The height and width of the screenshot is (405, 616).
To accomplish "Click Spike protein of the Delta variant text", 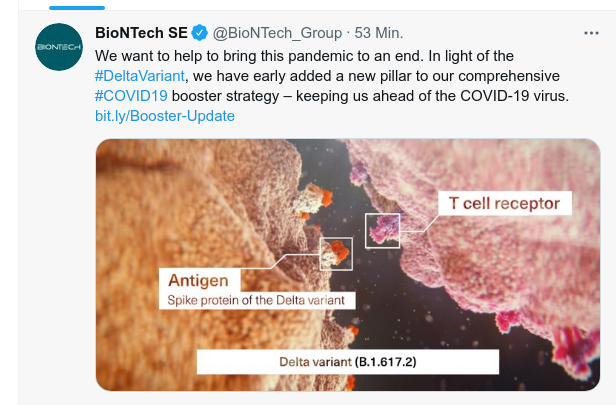I will pos(256,300).
